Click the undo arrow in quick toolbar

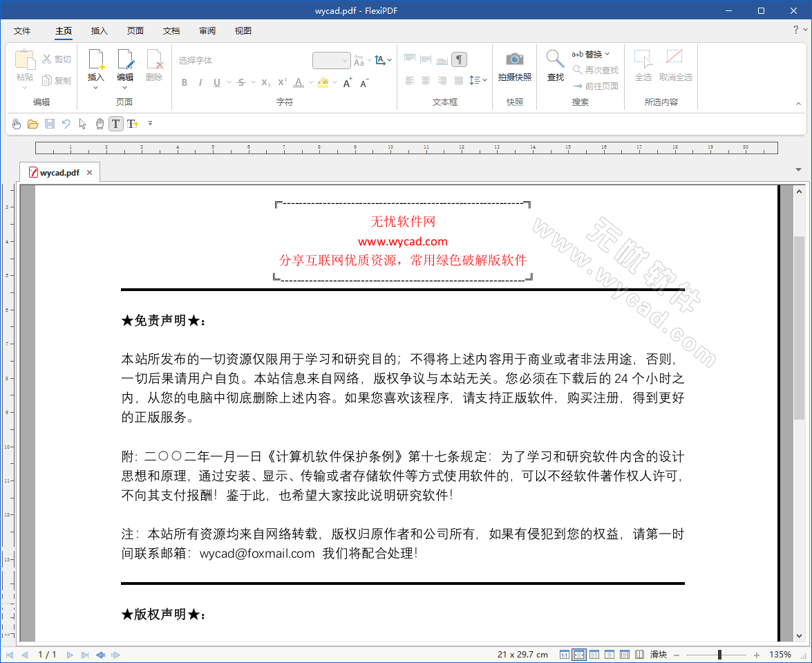pyautogui.click(x=66, y=124)
